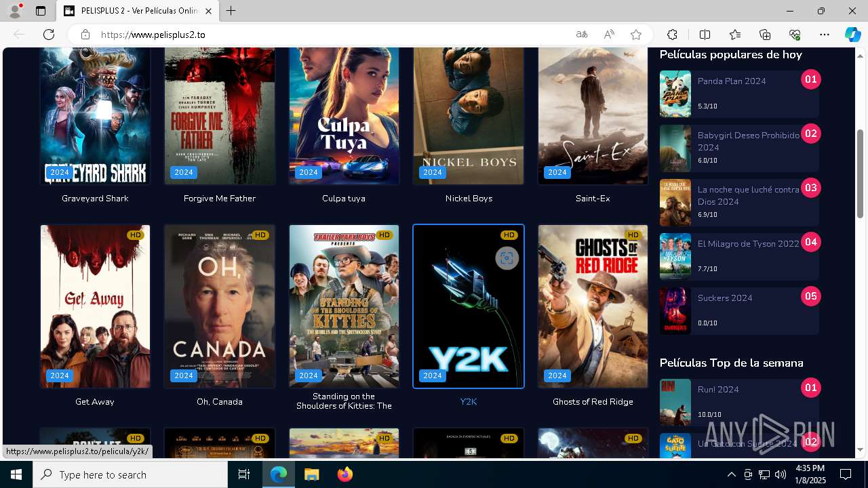This screenshot has height=488, width=868.
Task: Open the Extensions puzzle icon
Action: (672, 35)
